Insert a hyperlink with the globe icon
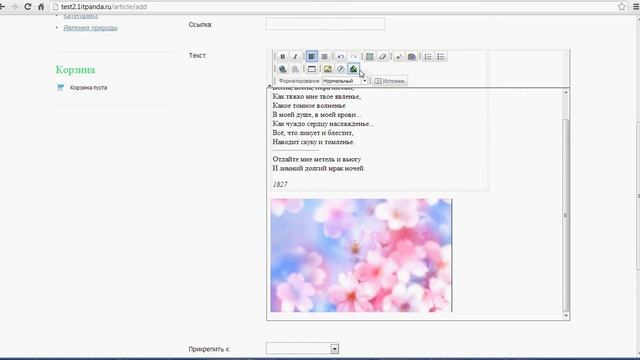Viewport: 640px width, 360px height. [282, 69]
